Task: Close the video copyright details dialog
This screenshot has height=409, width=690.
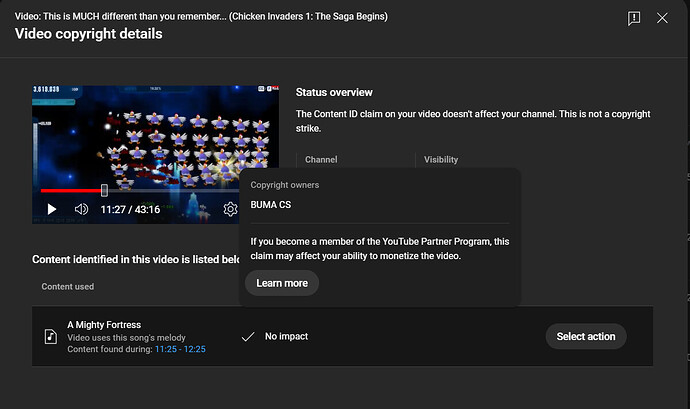Action: point(662,19)
